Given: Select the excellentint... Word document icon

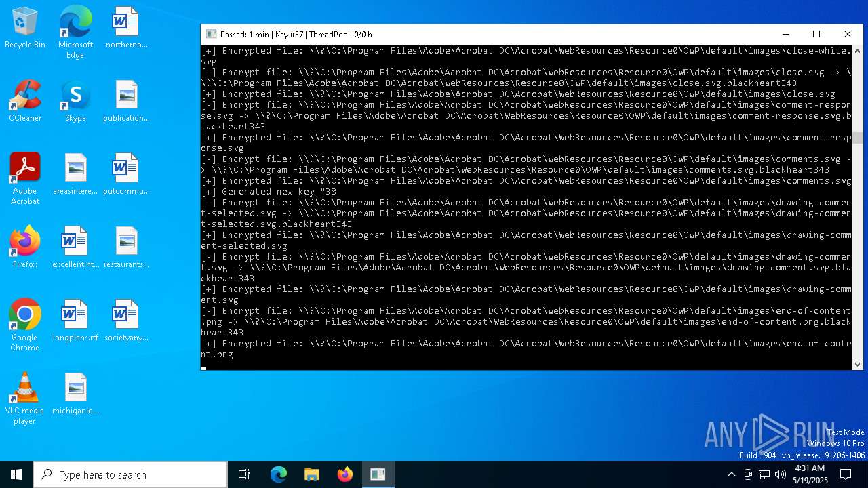Looking at the screenshot, I should pos(75,247).
